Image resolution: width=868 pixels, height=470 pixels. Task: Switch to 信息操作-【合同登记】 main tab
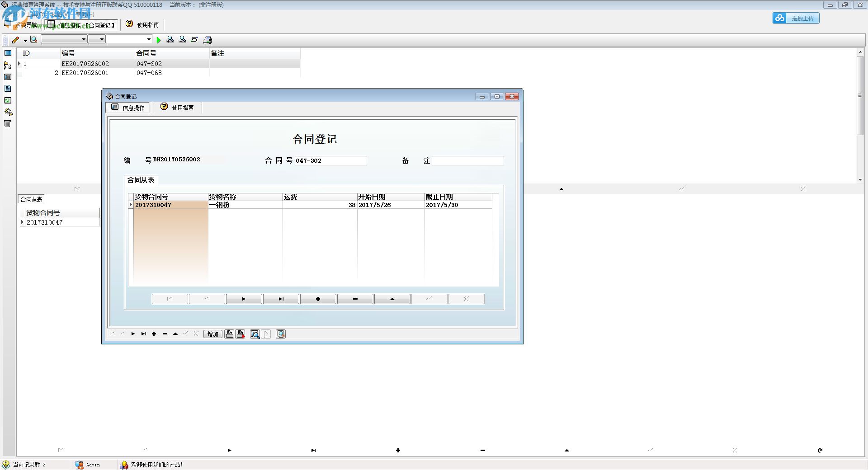(82, 25)
